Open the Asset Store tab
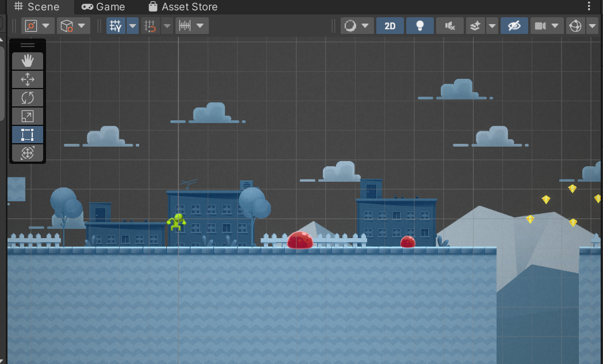This screenshot has height=364, width=603. tap(183, 7)
